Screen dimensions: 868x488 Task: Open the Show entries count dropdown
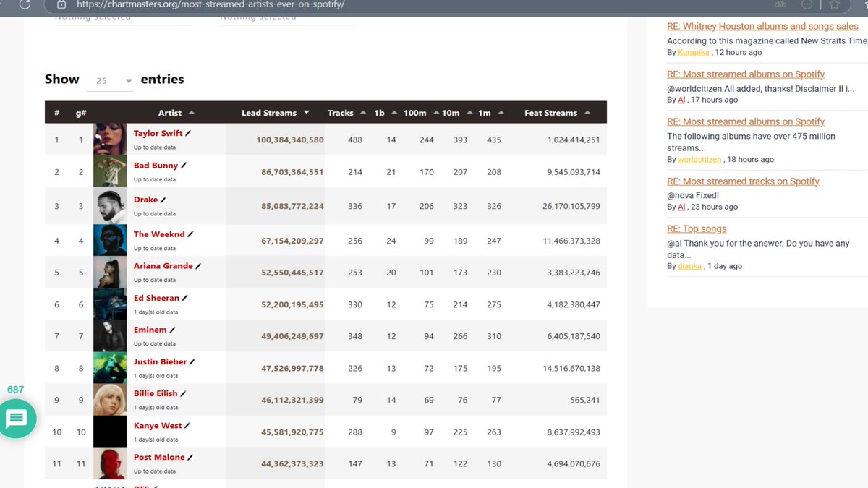point(110,81)
